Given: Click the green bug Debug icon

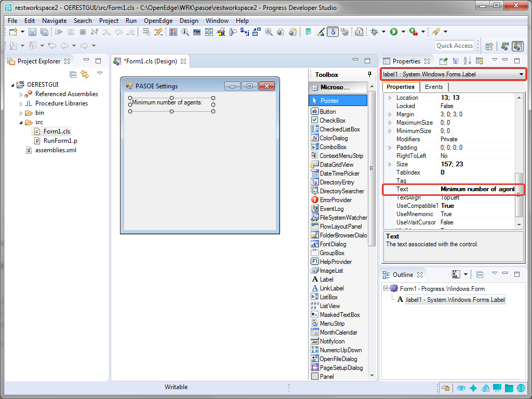Looking at the screenshot, I should point(375,32).
